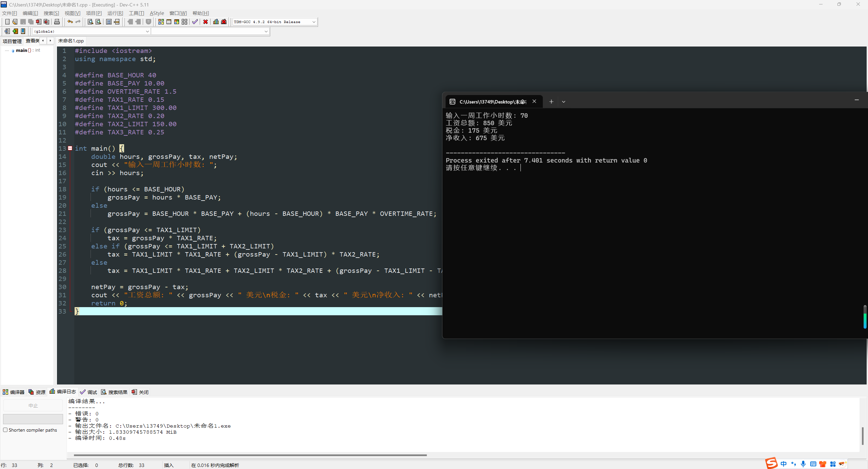Add new terminal tab with plus button

(551, 101)
